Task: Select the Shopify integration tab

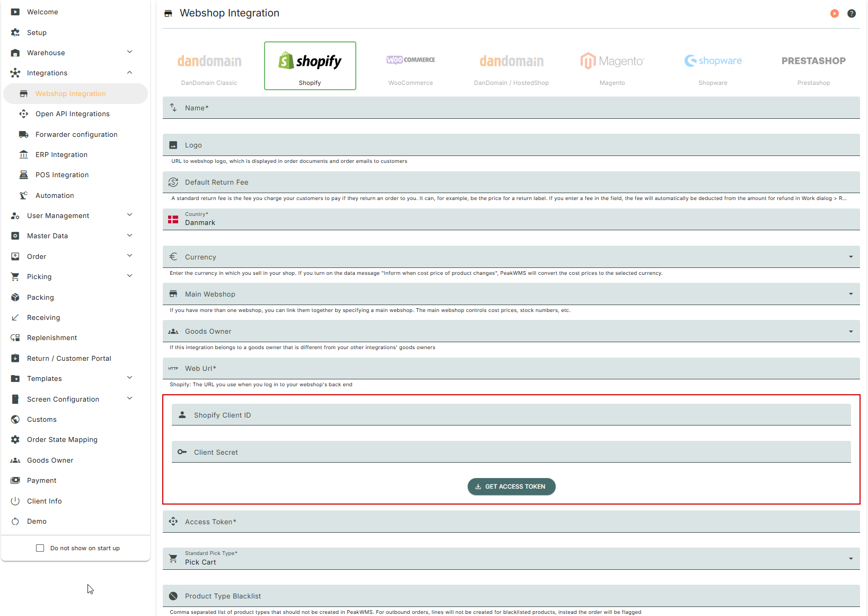Action: tap(310, 66)
